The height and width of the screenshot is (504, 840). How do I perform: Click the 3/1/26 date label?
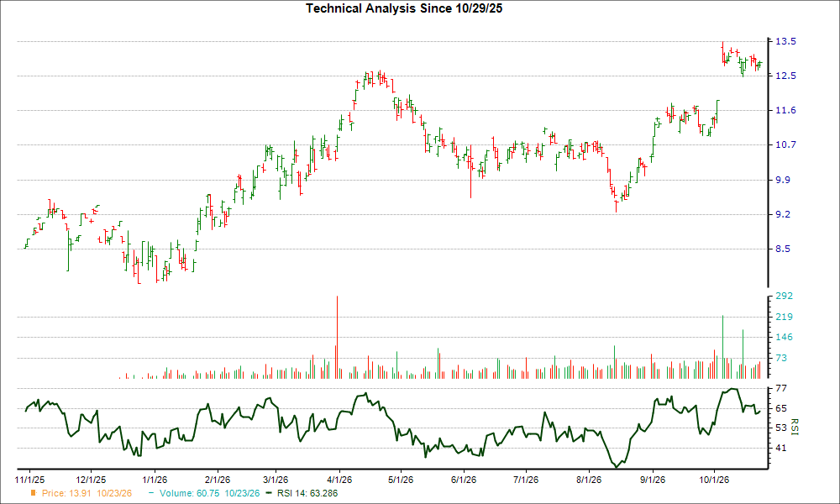(x=276, y=480)
